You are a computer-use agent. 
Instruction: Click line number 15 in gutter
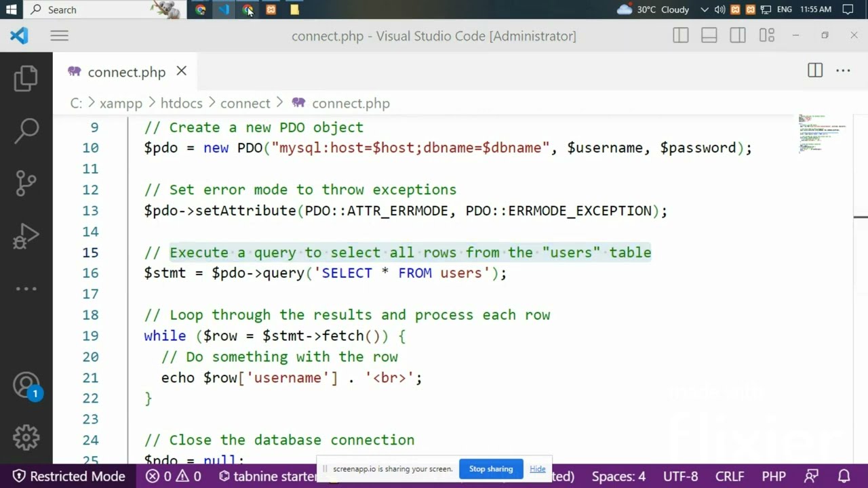[x=90, y=252]
